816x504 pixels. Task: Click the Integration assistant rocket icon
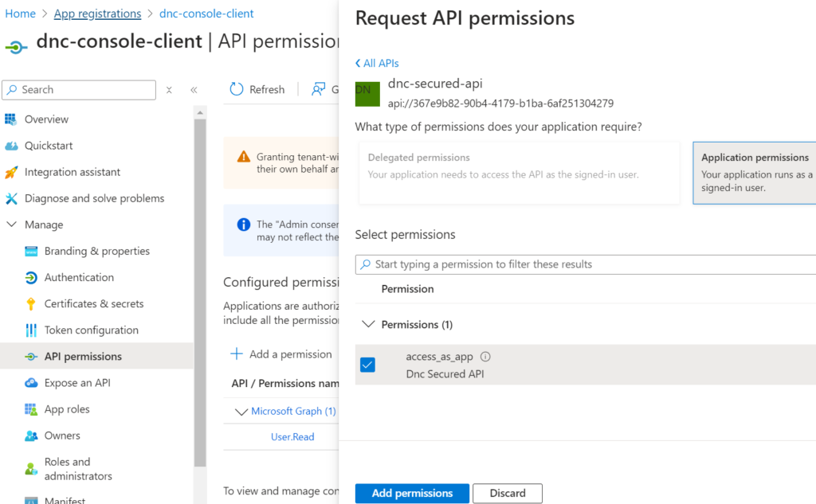pyautogui.click(x=11, y=172)
